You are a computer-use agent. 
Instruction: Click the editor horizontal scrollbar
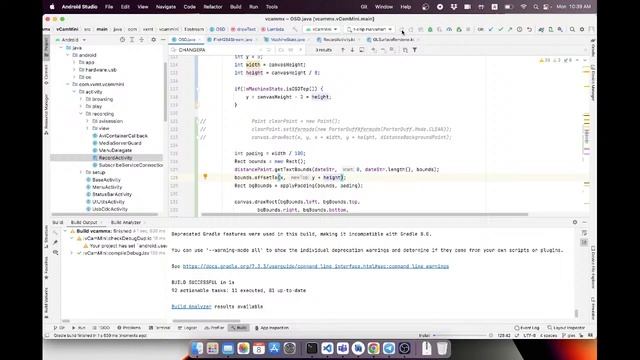[x=364, y=214]
